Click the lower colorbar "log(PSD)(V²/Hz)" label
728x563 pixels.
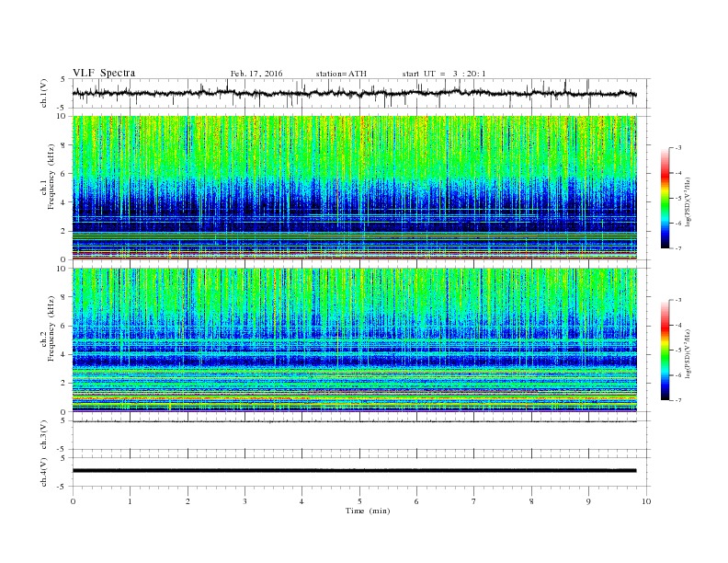(688, 353)
